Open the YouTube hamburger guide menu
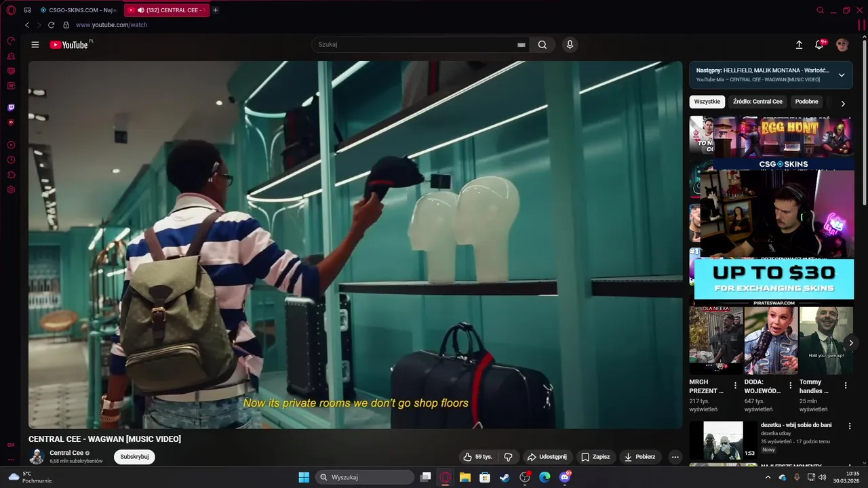Viewport: 868px width, 488px height. tap(35, 45)
